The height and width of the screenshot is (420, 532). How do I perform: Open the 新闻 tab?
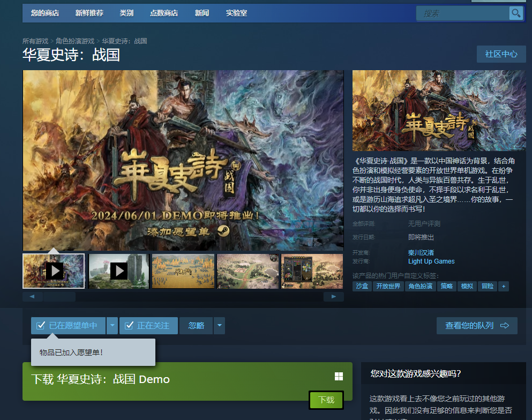pos(202,13)
